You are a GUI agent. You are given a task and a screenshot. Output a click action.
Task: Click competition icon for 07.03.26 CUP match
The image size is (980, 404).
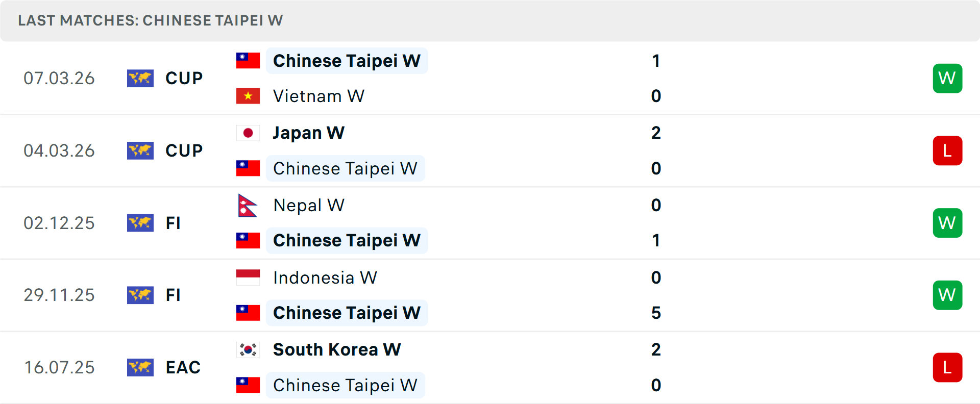coord(140,79)
